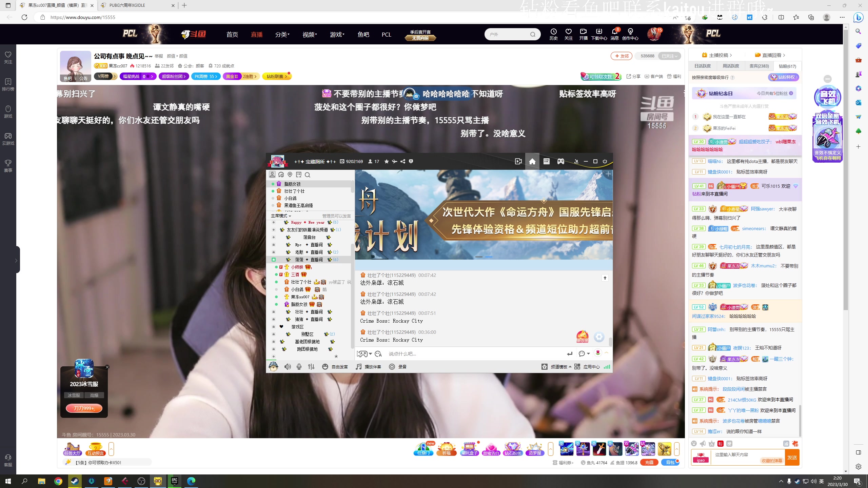This screenshot has width=868, height=488.
Task: Open 钻石粉丝 diamond icon in gift bar
Action: (513, 449)
